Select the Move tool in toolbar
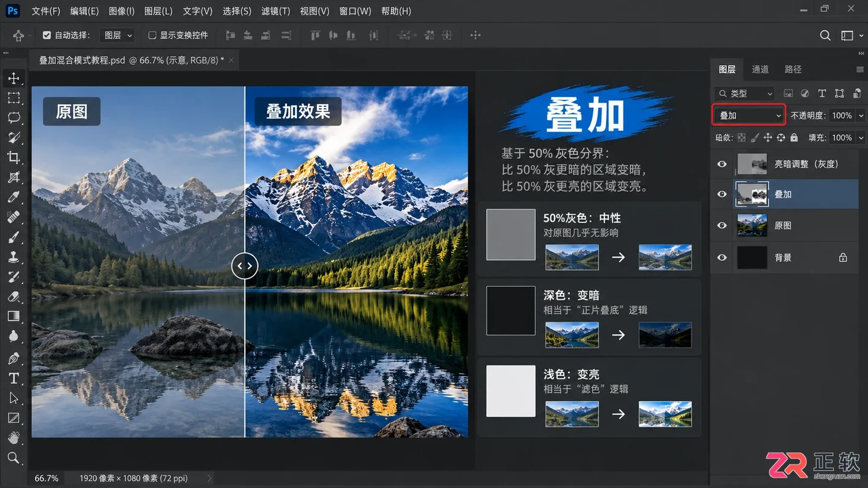The height and width of the screenshot is (488, 868). 13,78
